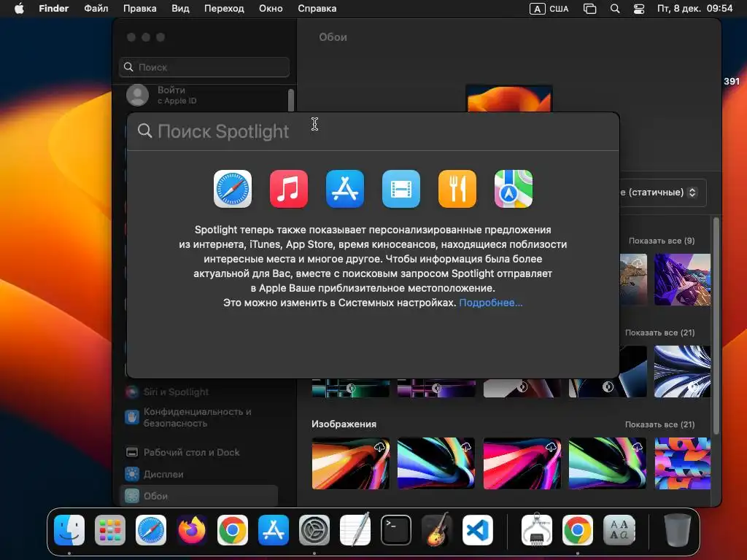The image size is (747, 560).
Task: Open Font Book from the Dock
Action: 619,530
